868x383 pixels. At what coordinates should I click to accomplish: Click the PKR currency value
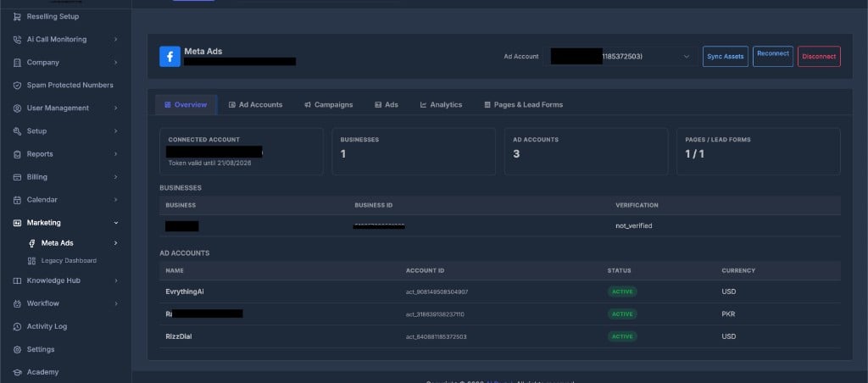coord(728,314)
